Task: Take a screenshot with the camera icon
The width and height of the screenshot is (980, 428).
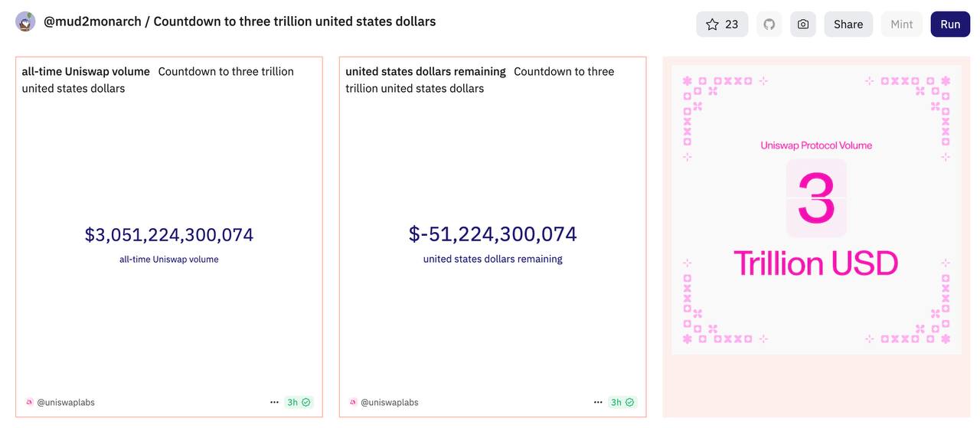Action: pyautogui.click(x=802, y=25)
